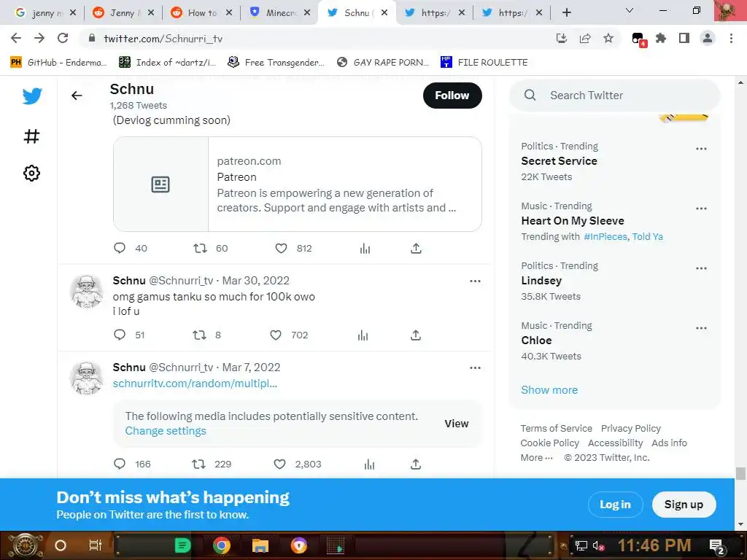Go back using the profile back arrow

click(77, 96)
